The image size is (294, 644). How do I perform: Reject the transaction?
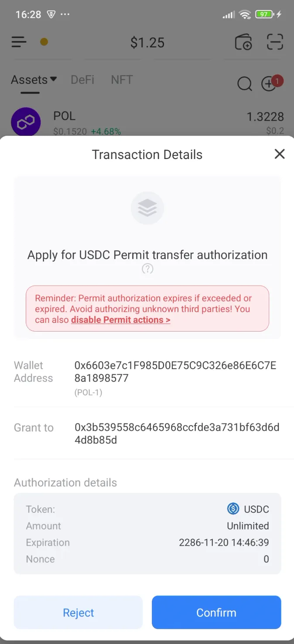78,612
